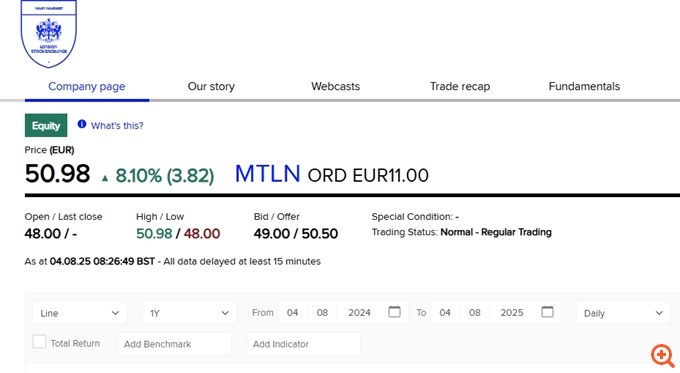
Task: Click the Add Indicator input field
Action: [x=304, y=344]
